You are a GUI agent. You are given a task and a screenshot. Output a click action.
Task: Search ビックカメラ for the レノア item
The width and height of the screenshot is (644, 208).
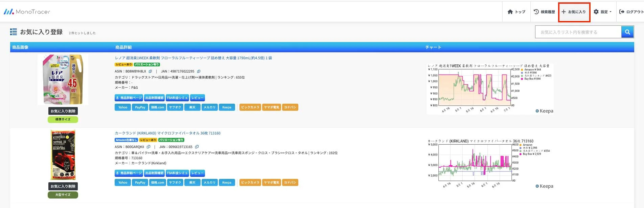click(x=250, y=107)
